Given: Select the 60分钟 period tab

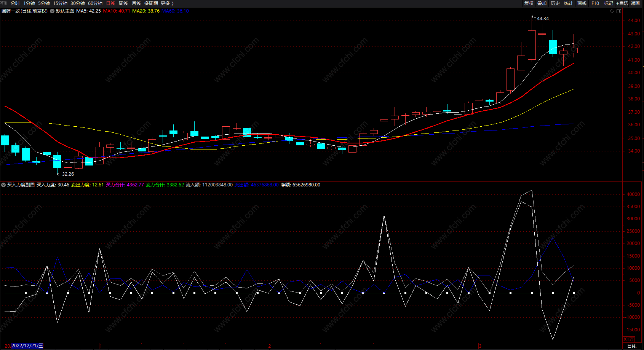Looking at the screenshot, I should point(95,3).
